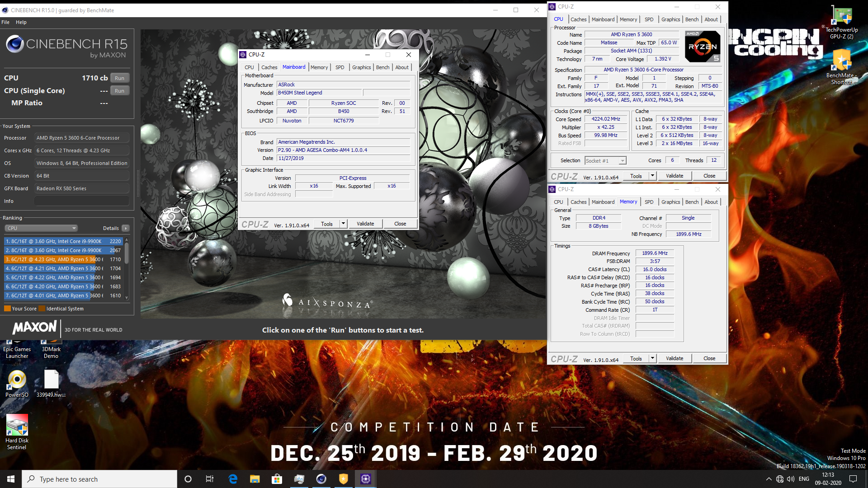The height and width of the screenshot is (488, 868).
Task: Switch to Cinebench taskbar icon
Action: pyautogui.click(x=321, y=479)
